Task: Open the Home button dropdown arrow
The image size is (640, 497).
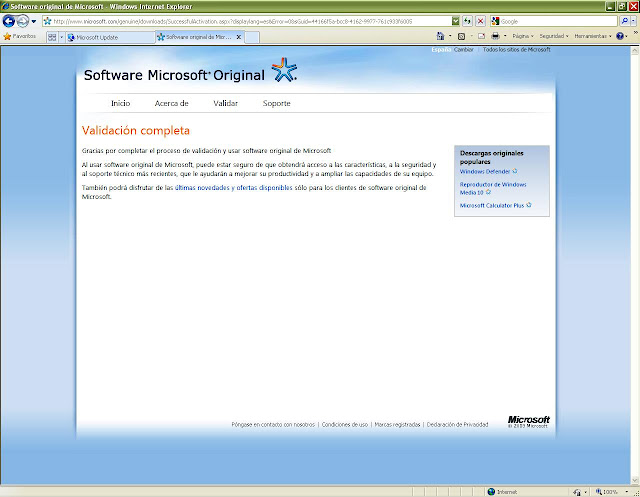Action: [x=450, y=36]
